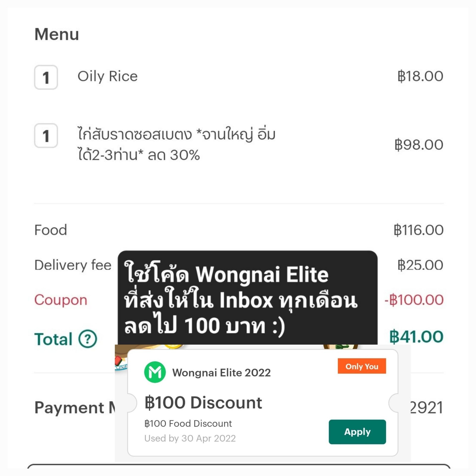Click the green Wongnai M logo icon

[x=155, y=372]
